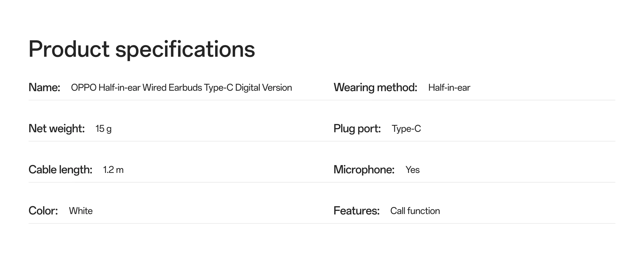Click the "Color:" label
The width and height of the screenshot is (644, 277).
click(43, 211)
